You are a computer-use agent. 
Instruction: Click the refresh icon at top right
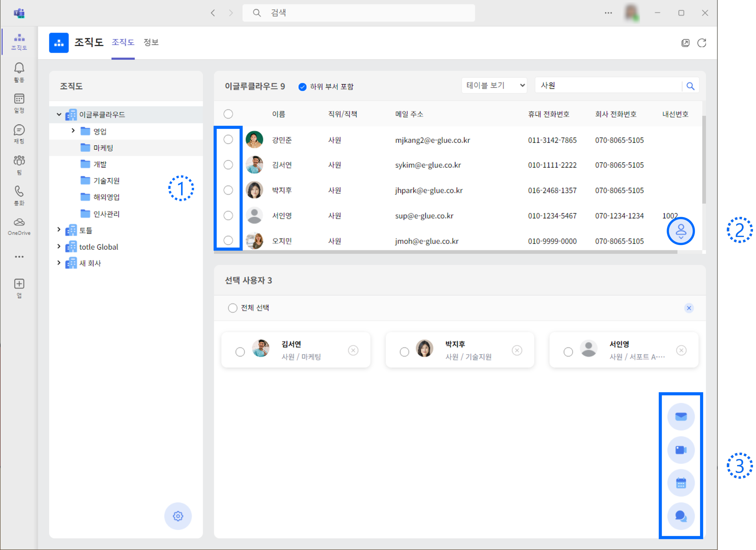coord(702,43)
